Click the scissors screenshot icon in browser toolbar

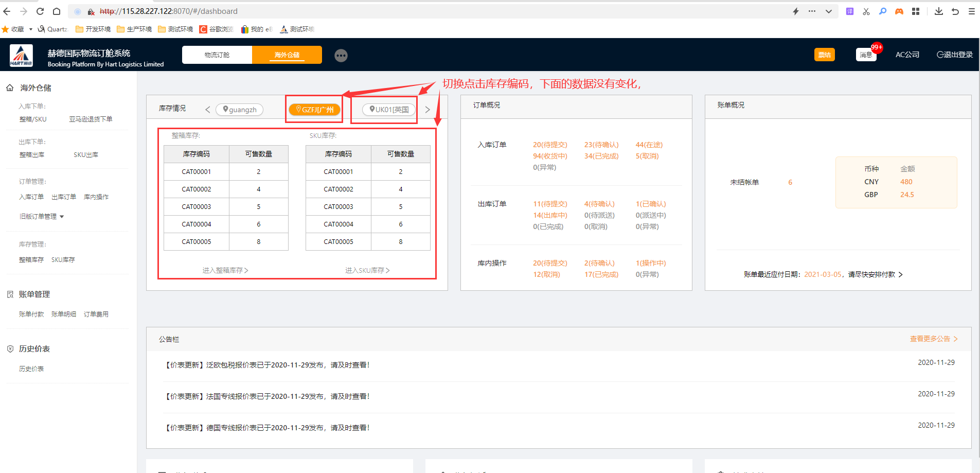866,11
